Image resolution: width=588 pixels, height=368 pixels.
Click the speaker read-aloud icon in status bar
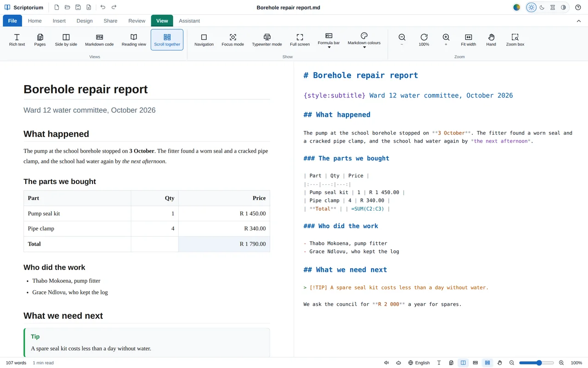pyautogui.click(x=387, y=363)
